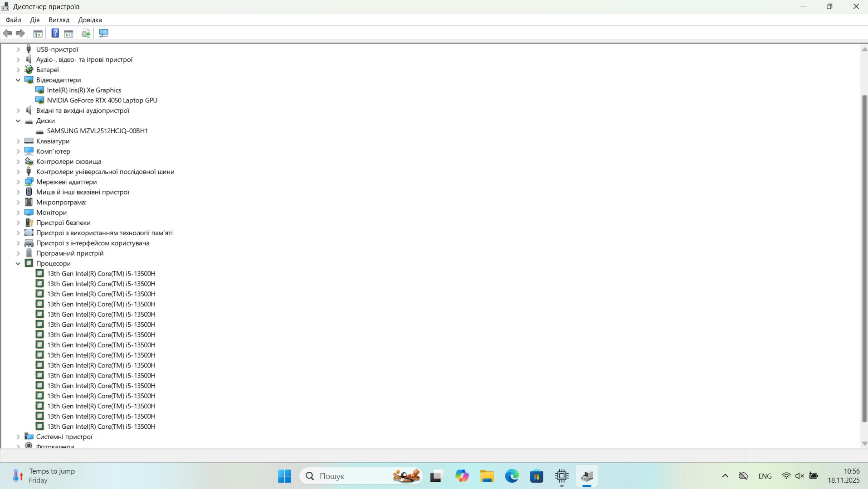The image size is (868, 489).
Task: Expand the Клавіатури category
Action: [18, 141]
